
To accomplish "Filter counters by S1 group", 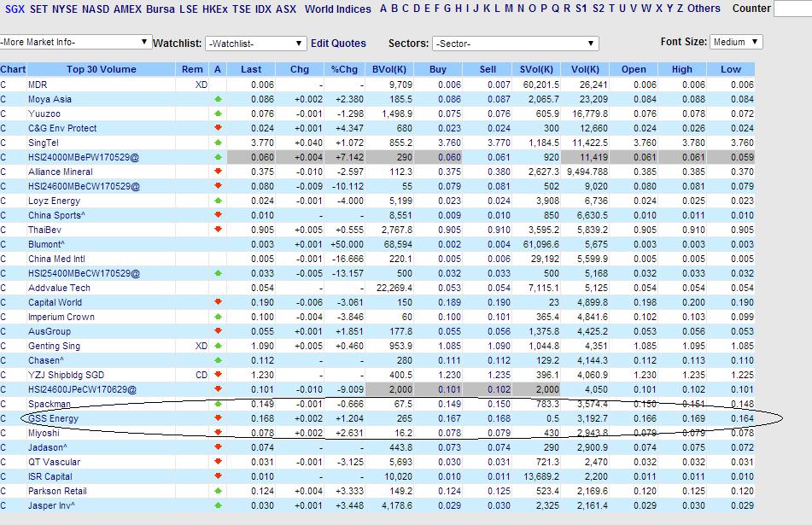I will tap(581, 9).
